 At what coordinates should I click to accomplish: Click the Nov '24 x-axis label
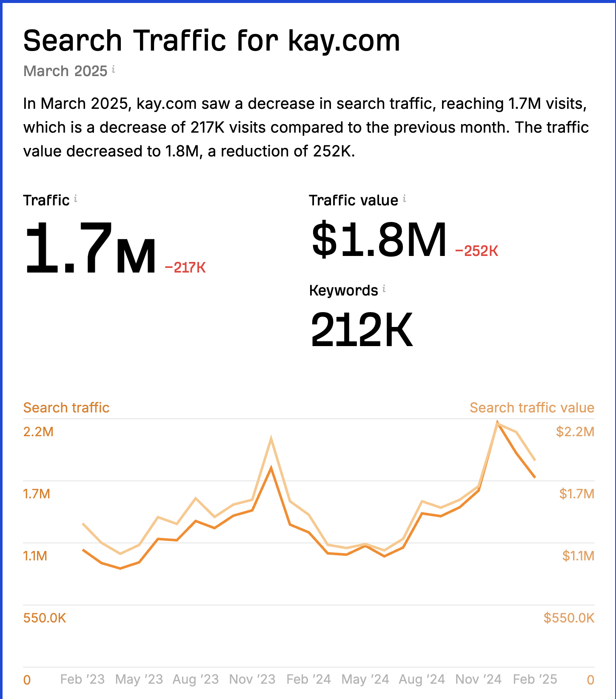(x=479, y=679)
